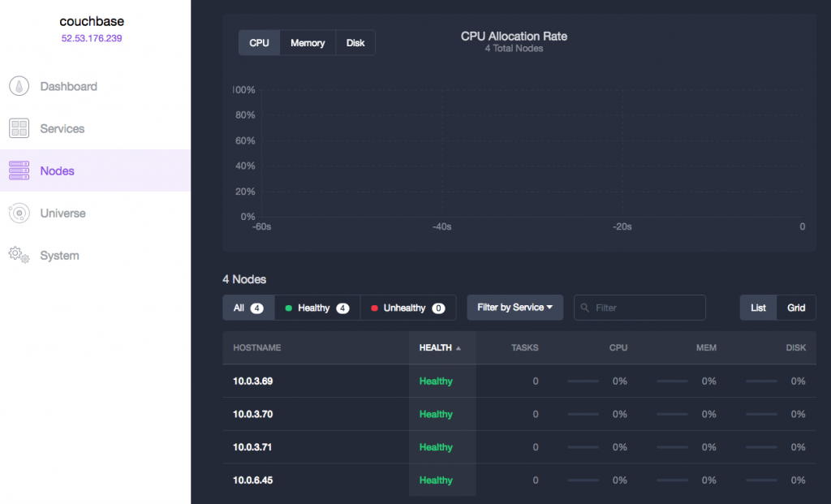This screenshot has width=831, height=504.
Task: Switch node view to Grid
Action: coord(796,308)
